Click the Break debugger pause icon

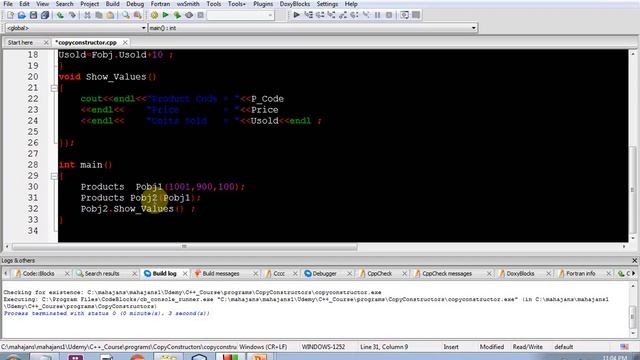tap(378, 15)
